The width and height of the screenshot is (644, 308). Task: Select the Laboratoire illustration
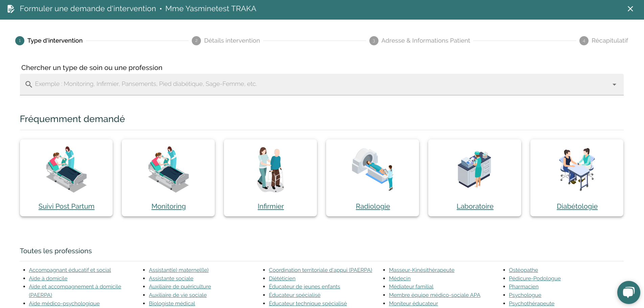click(x=475, y=169)
